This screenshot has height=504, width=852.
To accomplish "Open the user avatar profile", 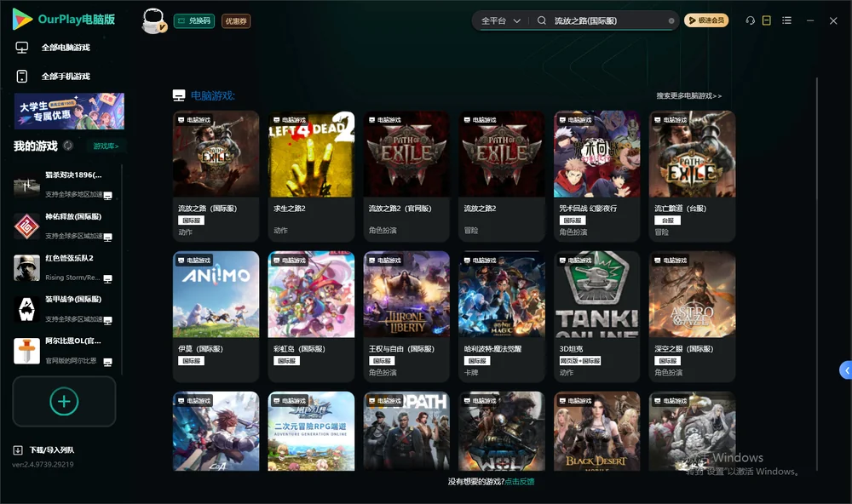I will [153, 20].
